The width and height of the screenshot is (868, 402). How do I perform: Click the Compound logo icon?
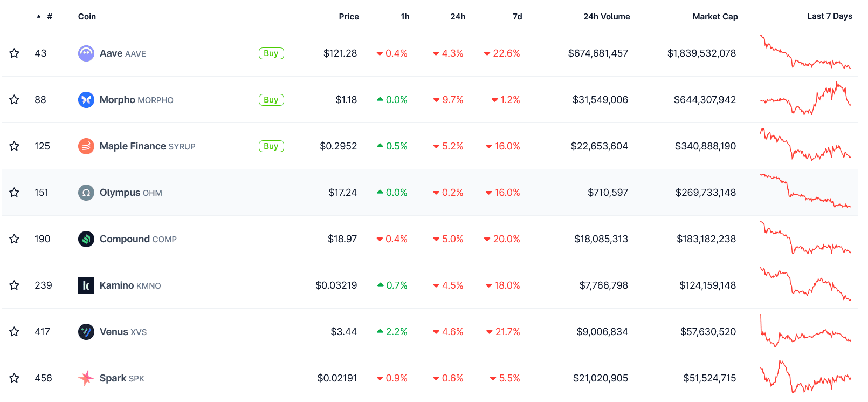pyautogui.click(x=86, y=239)
